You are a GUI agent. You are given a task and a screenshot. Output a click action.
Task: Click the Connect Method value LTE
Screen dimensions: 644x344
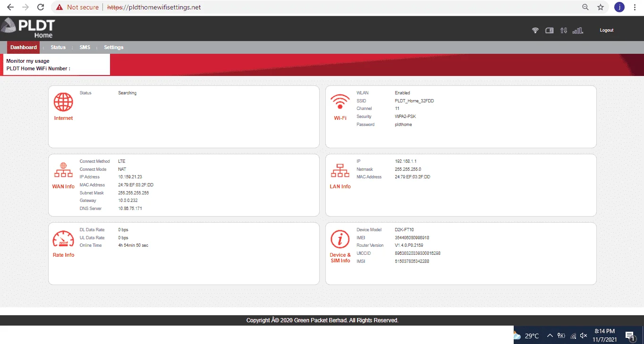(122, 161)
